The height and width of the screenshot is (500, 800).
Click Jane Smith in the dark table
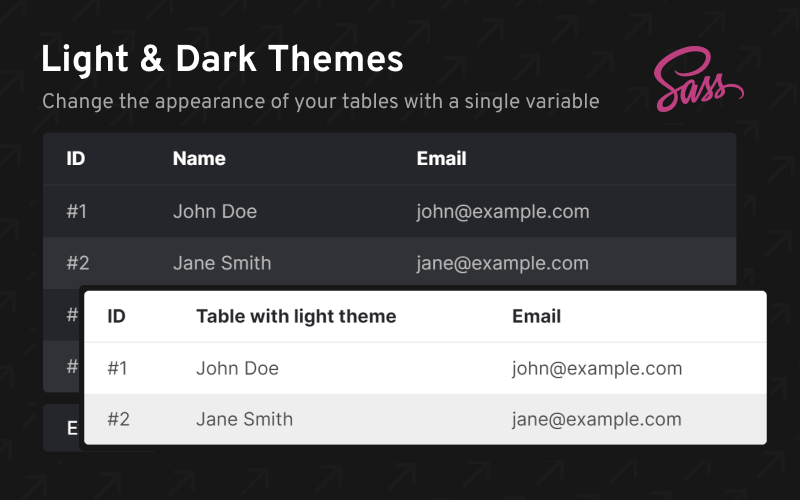coord(222,263)
